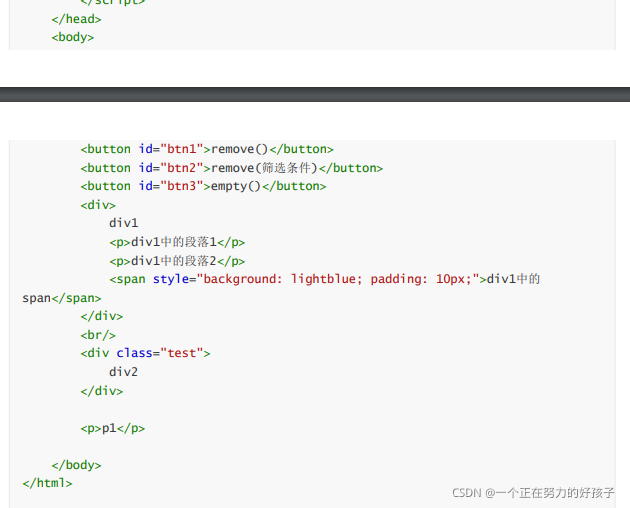The height and width of the screenshot is (508, 630).
Task: Click the closing </head> tag line
Action: (x=76, y=19)
